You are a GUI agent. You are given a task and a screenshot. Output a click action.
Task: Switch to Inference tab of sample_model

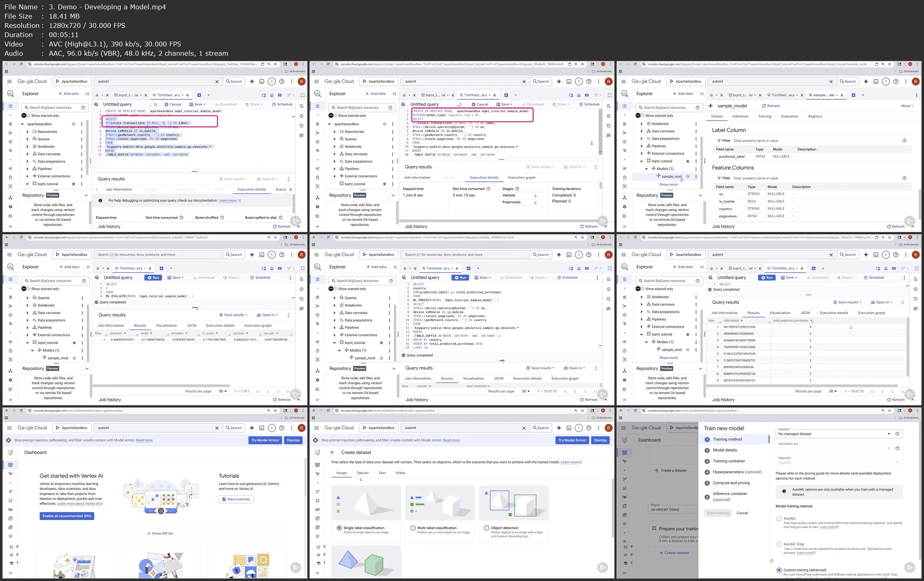(x=740, y=117)
